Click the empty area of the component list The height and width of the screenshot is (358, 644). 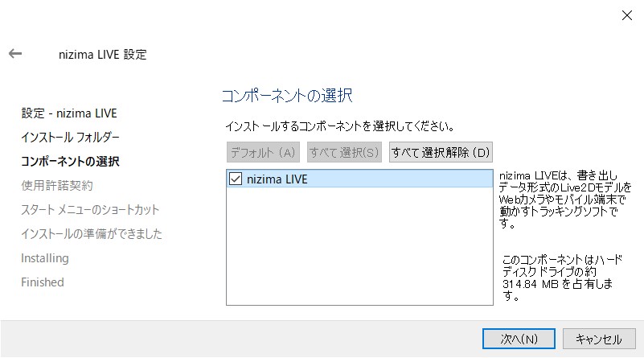[x=359, y=249]
